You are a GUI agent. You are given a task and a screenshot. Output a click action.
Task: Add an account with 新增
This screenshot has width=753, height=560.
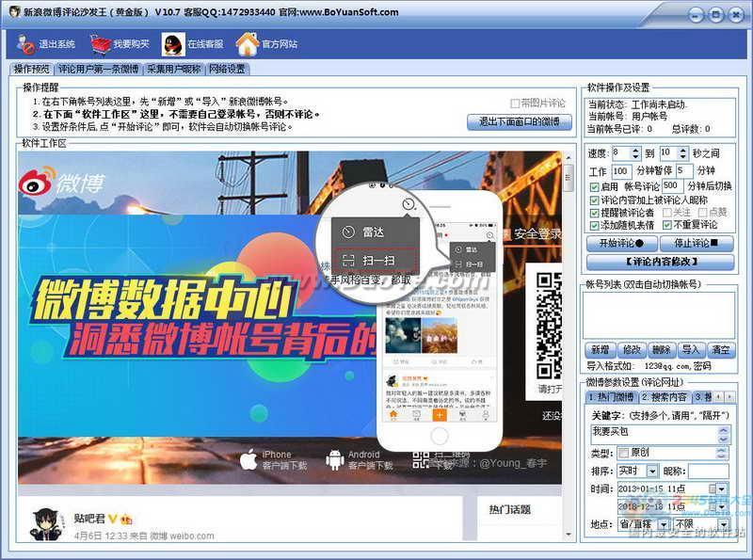pos(601,349)
